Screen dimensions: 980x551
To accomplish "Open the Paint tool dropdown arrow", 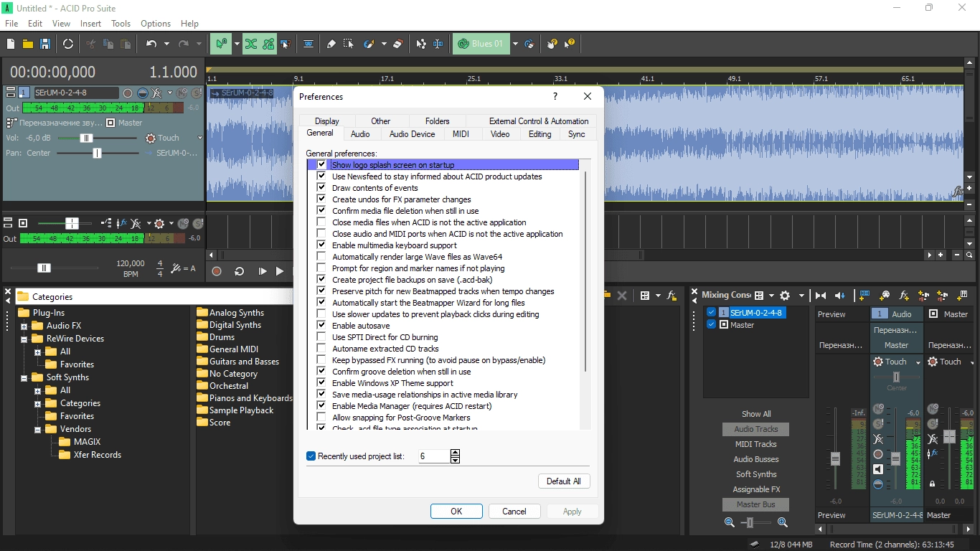I will [x=384, y=44].
